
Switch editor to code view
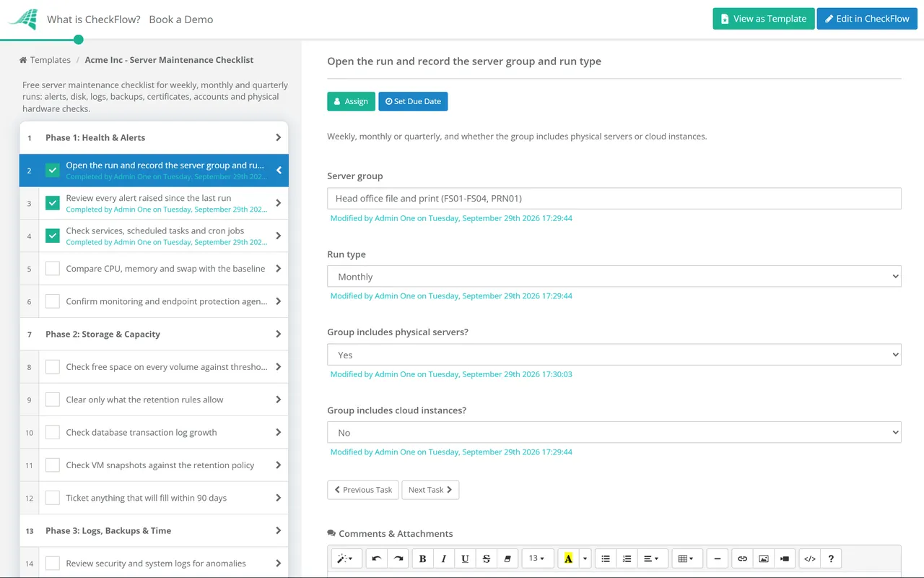pos(810,558)
